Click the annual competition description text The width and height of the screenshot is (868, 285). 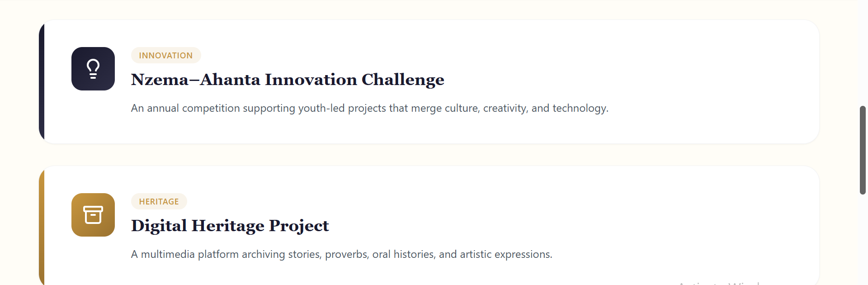tap(369, 109)
